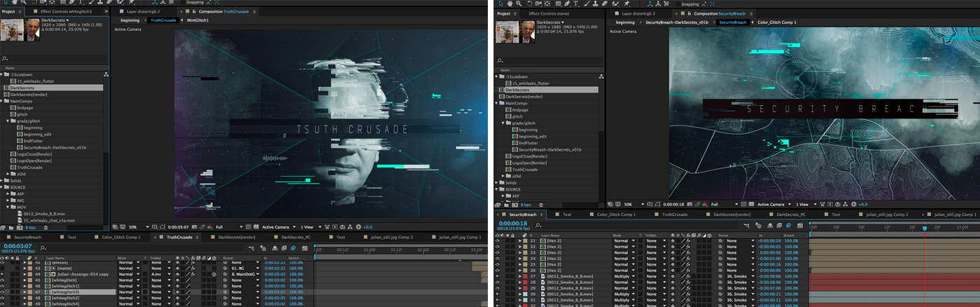Show channel RGB icon in right viewer
Image resolution: width=980 pixels, height=307 pixels.
click(x=705, y=204)
